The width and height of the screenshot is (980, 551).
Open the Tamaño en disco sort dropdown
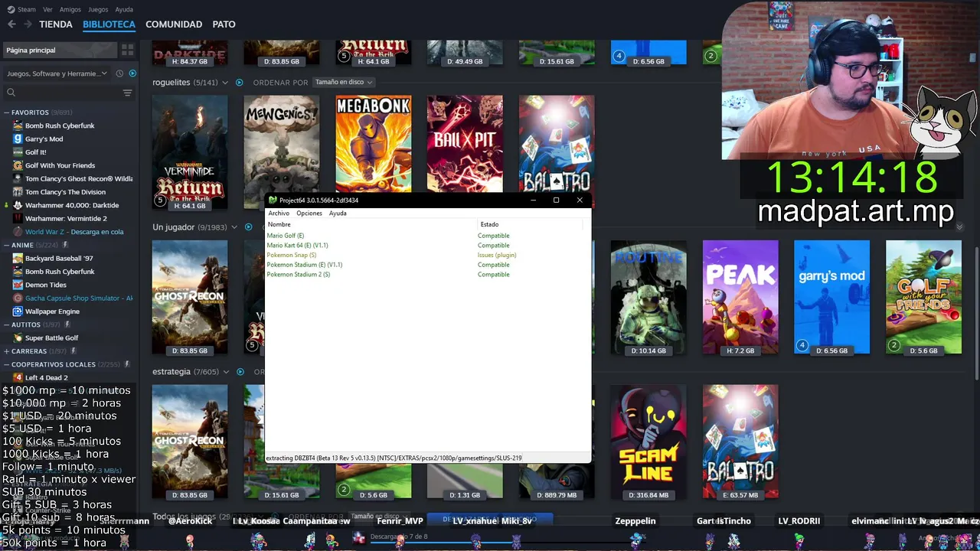342,82
